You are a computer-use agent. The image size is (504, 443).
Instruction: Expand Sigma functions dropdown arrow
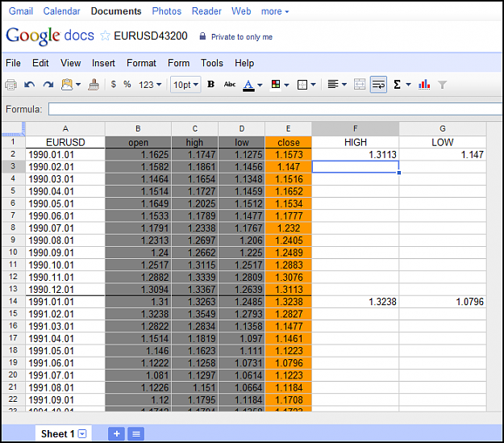(408, 85)
